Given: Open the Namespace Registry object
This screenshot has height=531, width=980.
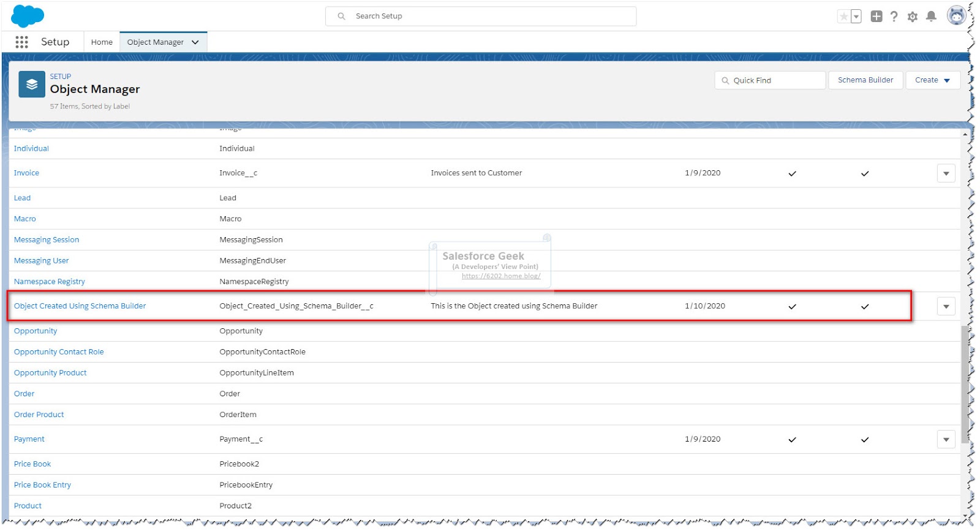Looking at the screenshot, I should pos(50,282).
